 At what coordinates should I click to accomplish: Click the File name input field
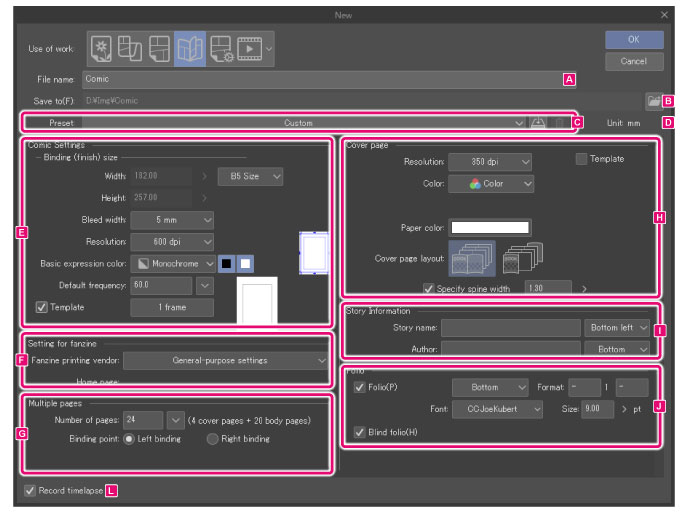329,79
